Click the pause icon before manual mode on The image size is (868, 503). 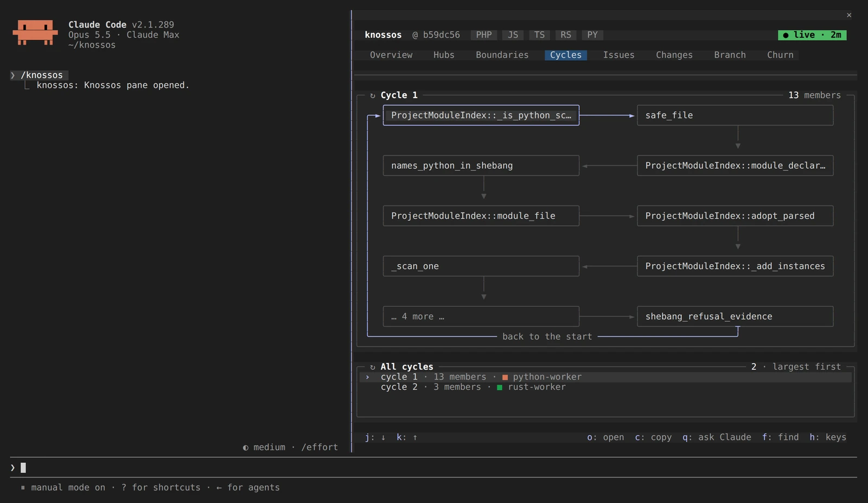(x=23, y=488)
